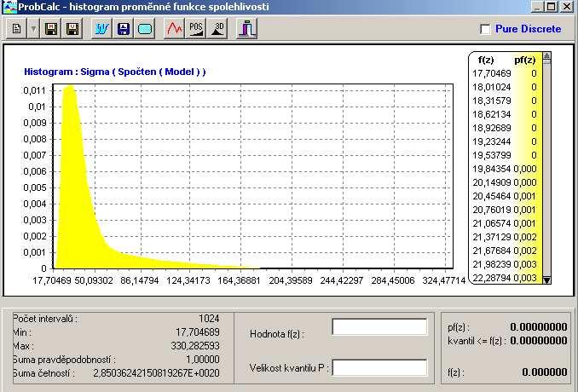Select the table row 18,62134
This screenshot has width=578, height=392.
505,114
